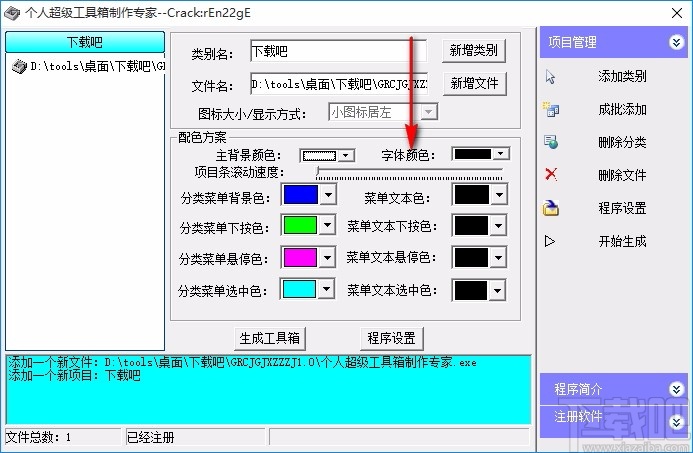The image size is (693, 453).
Task: Click the black 字体颜色 swatch
Action: click(x=473, y=154)
